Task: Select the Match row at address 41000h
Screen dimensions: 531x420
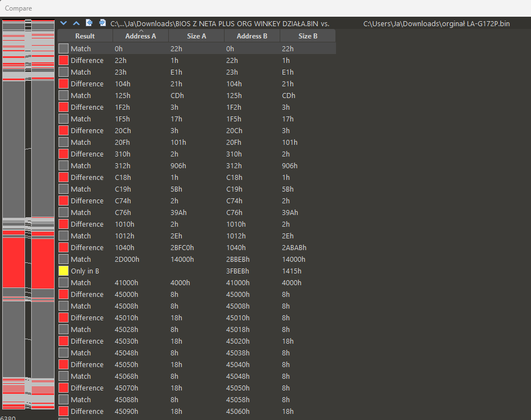Action: [x=197, y=282]
